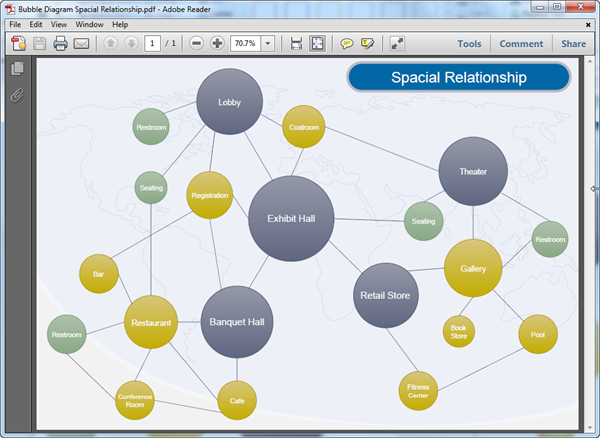Toggle the fit one full page view
This screenshot has height=438, width=600.
tap(317, 44)
